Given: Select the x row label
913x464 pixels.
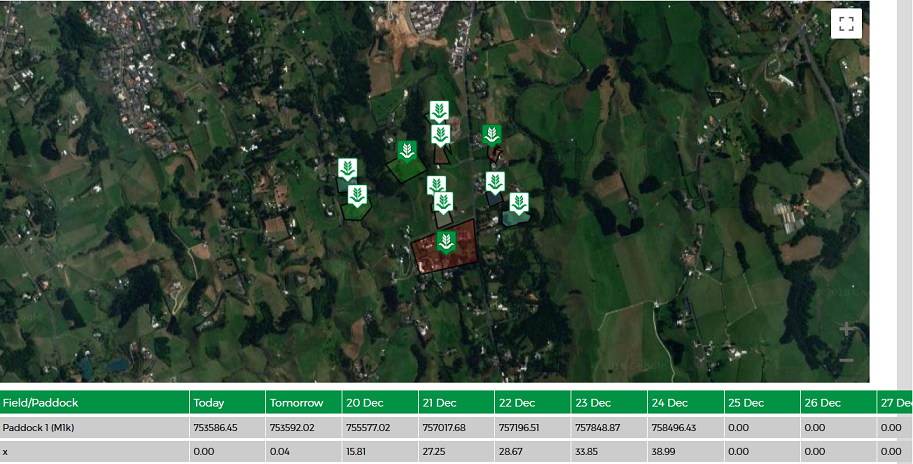Looking at the screenshot, I should coord(5,452).
